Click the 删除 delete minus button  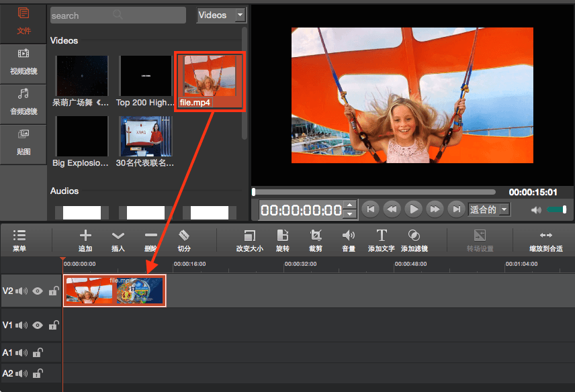(x=150, y=241)
